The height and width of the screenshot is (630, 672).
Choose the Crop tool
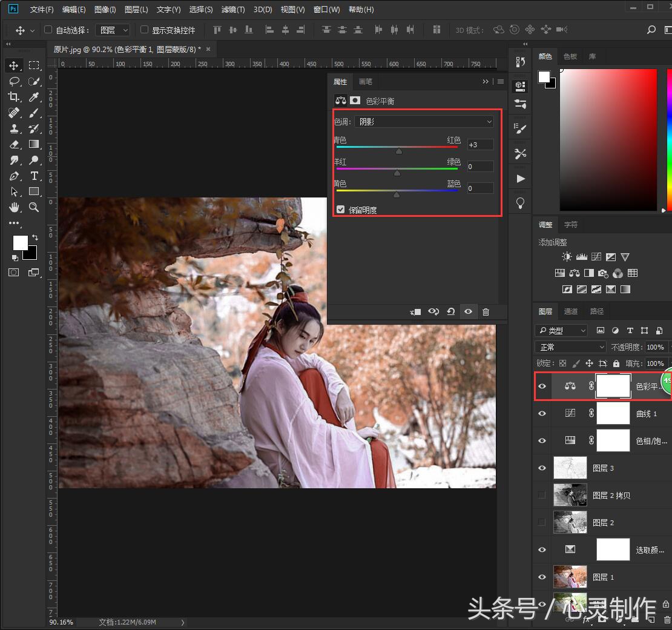13,97
